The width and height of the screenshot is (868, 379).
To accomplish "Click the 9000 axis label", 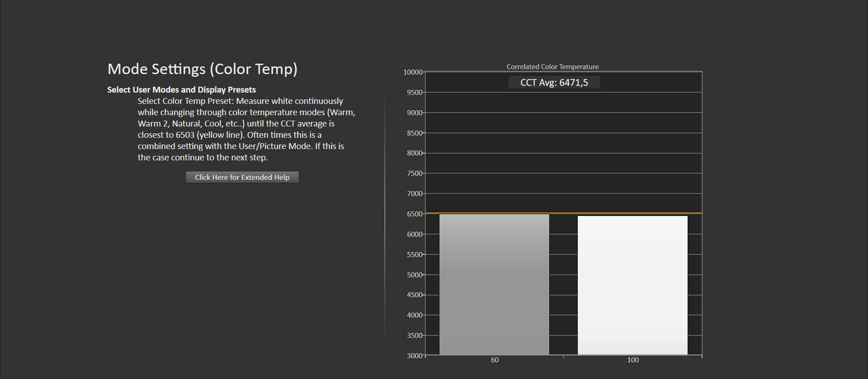I will (x=415, y=112).
